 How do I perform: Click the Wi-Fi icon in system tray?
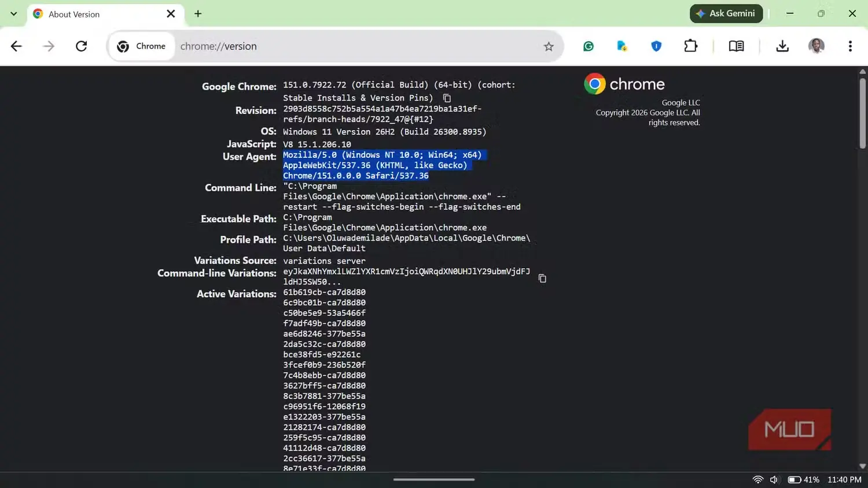(757, 479)
